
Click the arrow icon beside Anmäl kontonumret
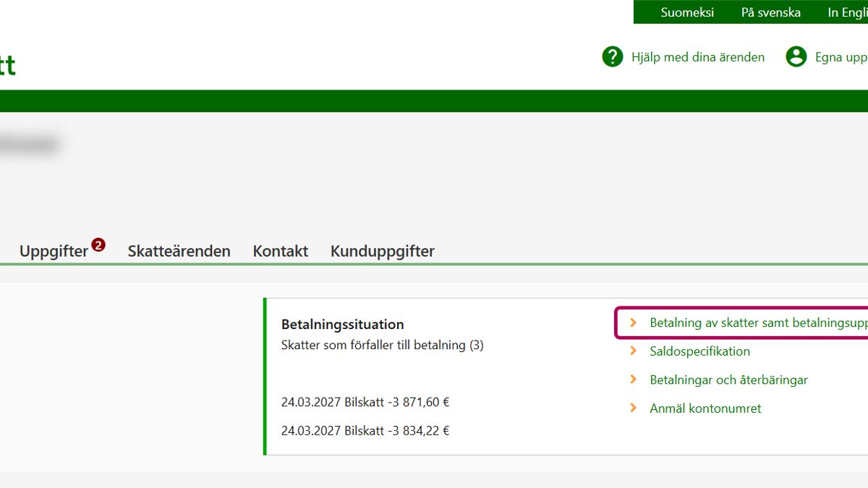point(634,408)
